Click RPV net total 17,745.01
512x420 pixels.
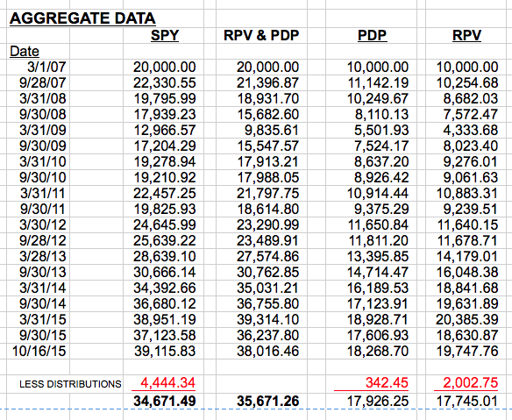point(467,402)
